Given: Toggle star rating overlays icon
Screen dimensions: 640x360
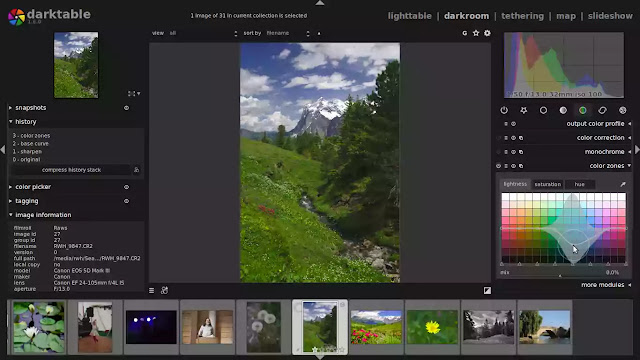Looking at the screenshot, I should click(476, 33).
